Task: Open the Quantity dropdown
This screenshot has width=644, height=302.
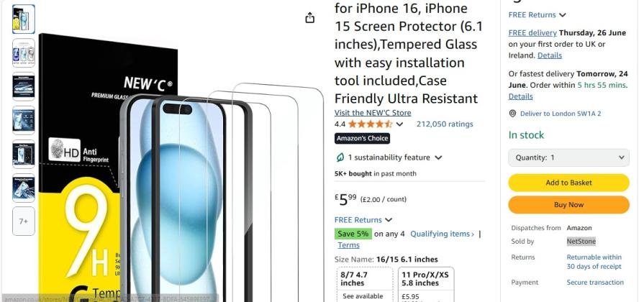Action: pos(568,157)
